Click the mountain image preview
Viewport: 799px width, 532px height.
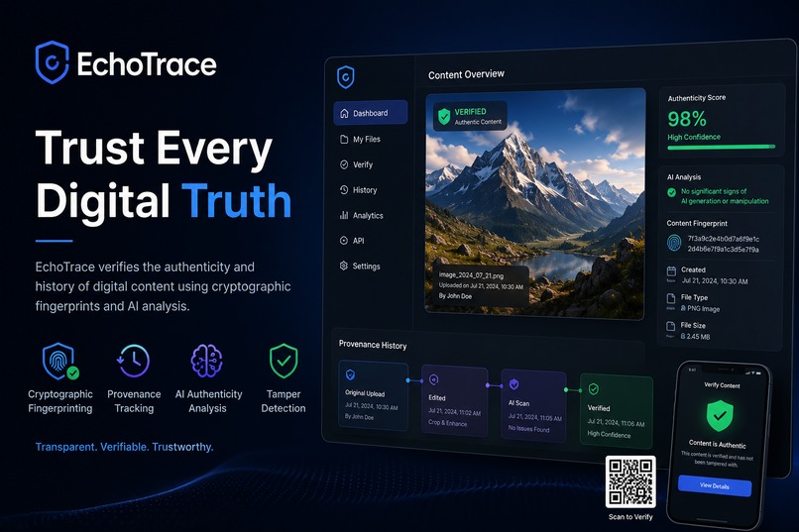coord(535,204)
